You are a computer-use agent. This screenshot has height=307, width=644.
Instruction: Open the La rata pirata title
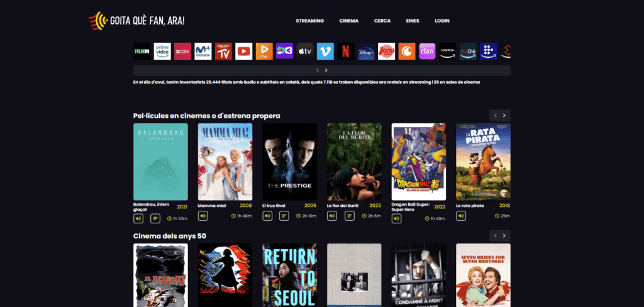click(x=470, y=206)
